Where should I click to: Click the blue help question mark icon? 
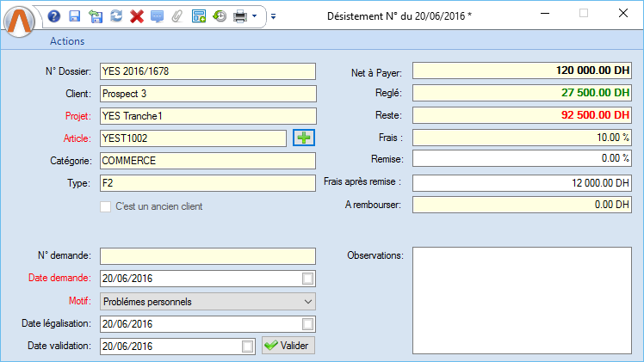[x=54, y=15]
